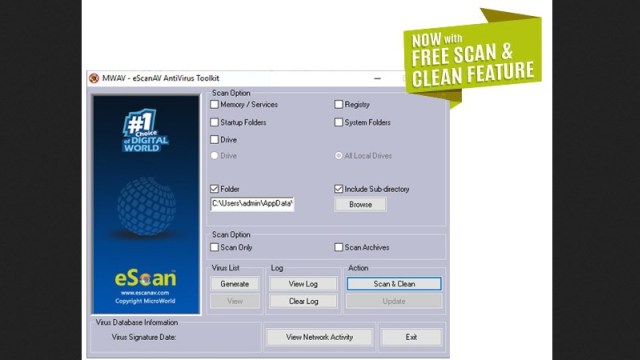Generate the virus list
640x360 pixels.
235,284
